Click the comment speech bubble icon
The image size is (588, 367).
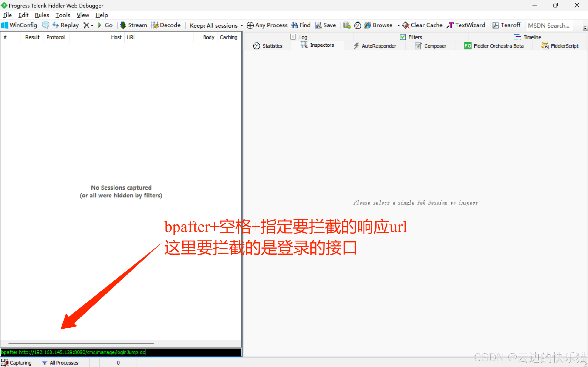pos(45,25)
